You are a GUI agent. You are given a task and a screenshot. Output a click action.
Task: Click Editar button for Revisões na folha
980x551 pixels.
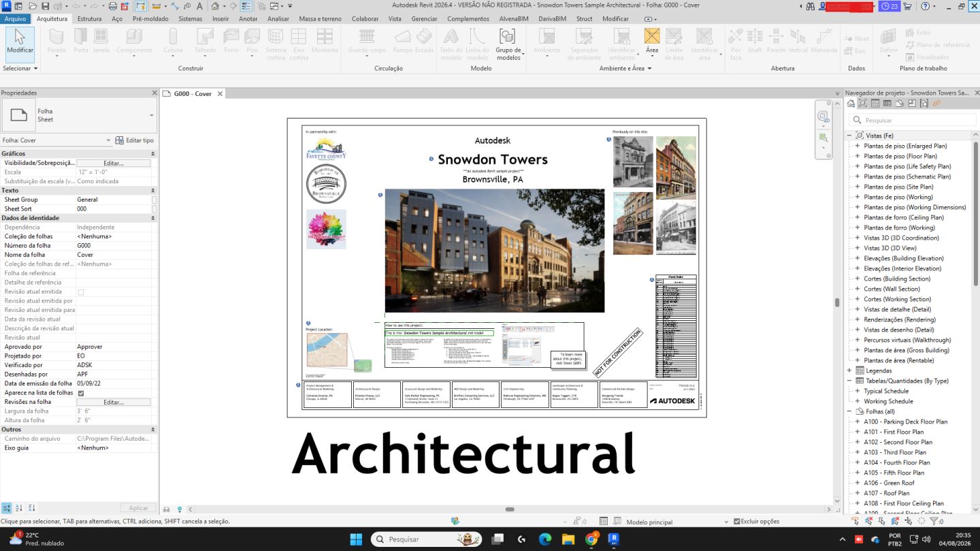coord(113,402)
